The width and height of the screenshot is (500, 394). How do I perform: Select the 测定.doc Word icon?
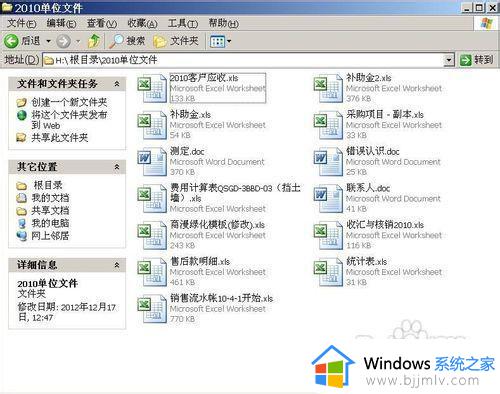[x=152, y=161]
